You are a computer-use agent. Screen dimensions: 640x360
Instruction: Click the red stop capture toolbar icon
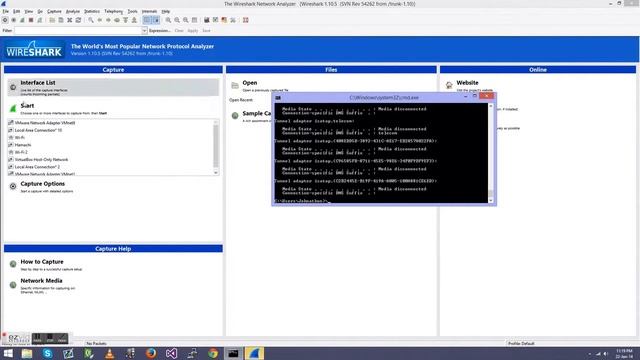31,20
